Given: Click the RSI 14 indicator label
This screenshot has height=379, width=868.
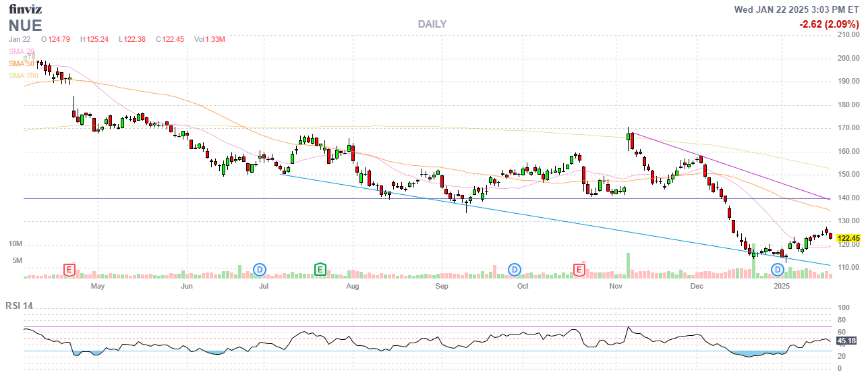Looking at the screenshot, I should click(19, 305).
